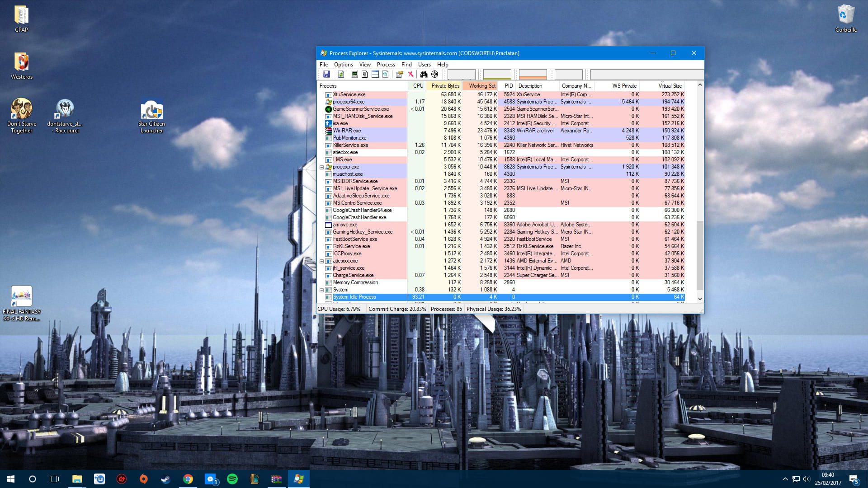868x488 pixels.
Task: Sort by the WS Private column header
Action: pos(617,86)
